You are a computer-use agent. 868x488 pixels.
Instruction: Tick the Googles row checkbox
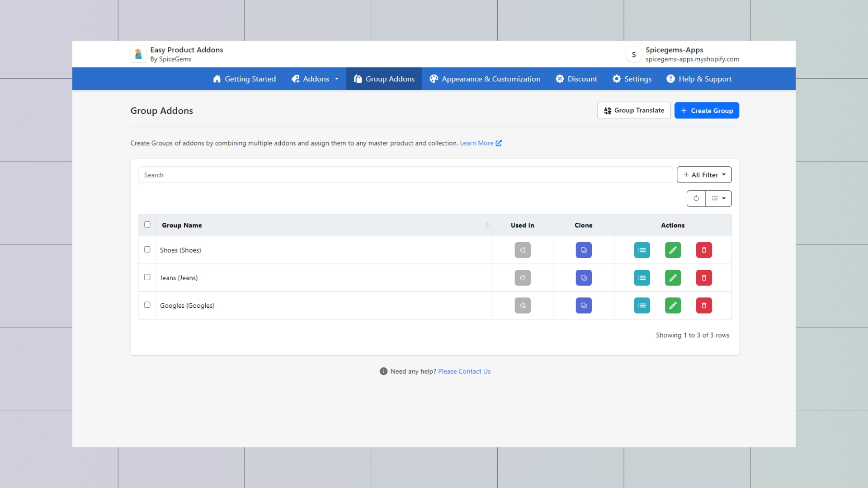coord(147,305)
